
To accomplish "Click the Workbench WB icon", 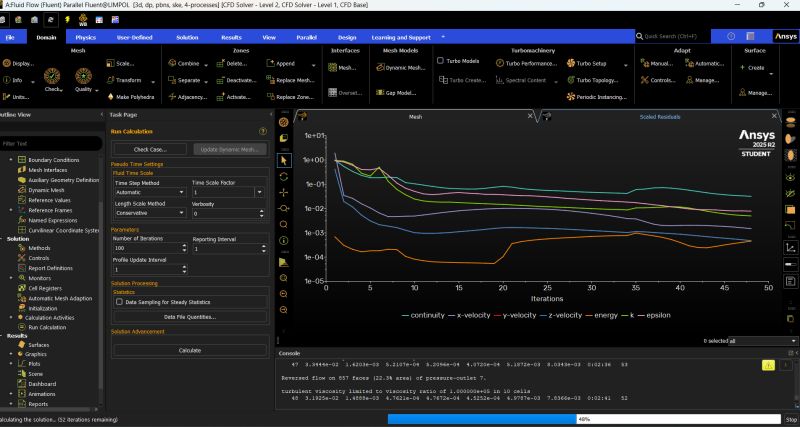I will pos(83,20).
